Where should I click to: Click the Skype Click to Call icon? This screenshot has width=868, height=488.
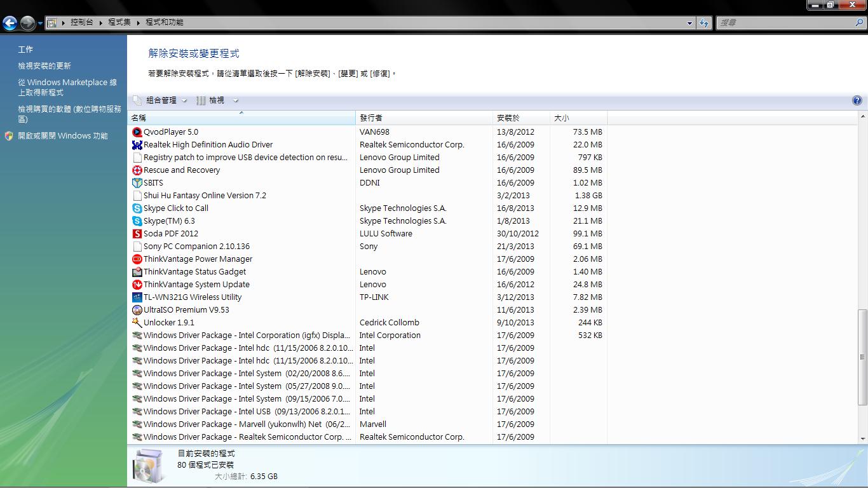click(137, 208)
